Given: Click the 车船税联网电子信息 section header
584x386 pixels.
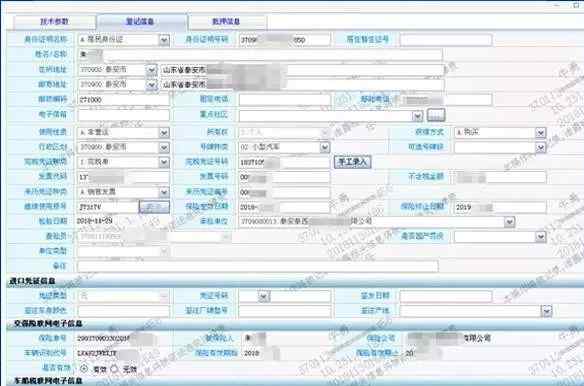Looking at the screenshot, I should [x=48, y=381].
